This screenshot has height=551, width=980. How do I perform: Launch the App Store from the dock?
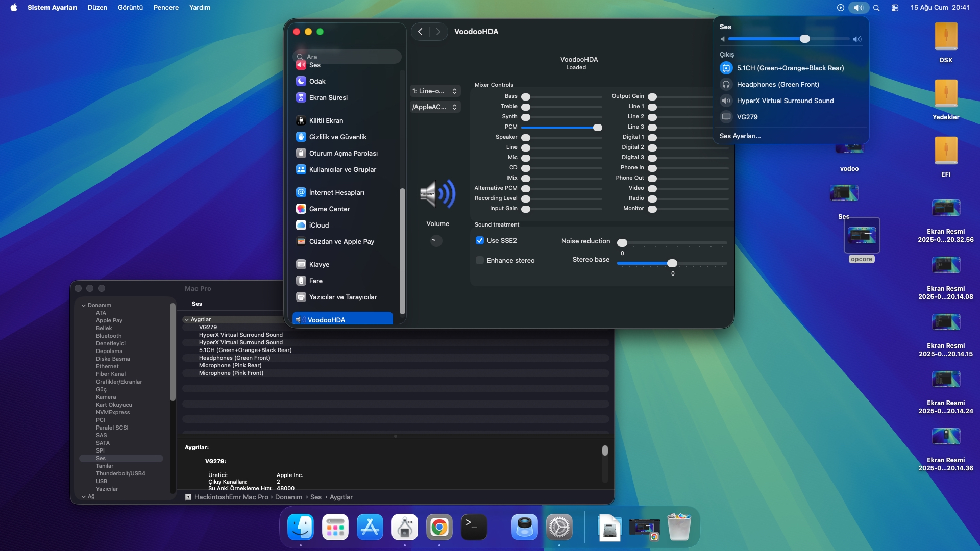(370, 527)
